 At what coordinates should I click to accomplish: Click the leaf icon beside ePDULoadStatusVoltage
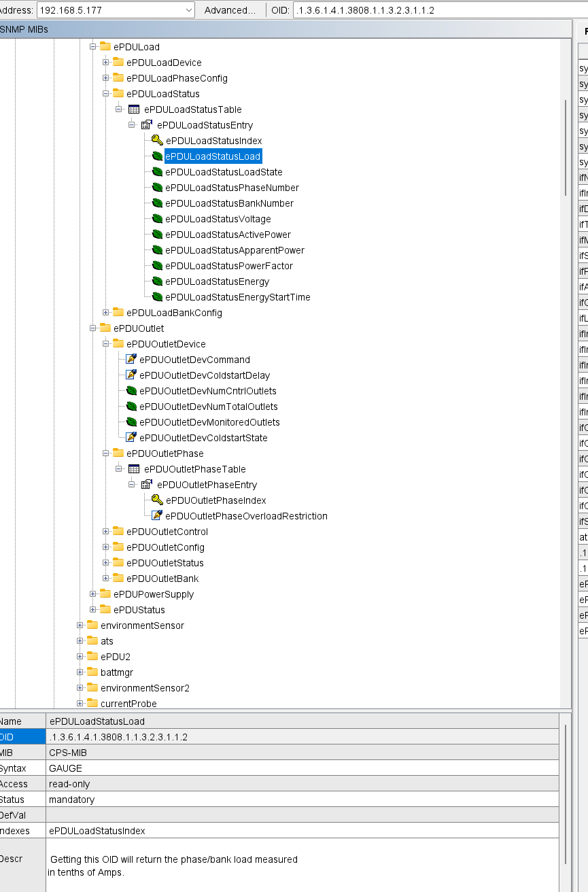click(157, 219)
